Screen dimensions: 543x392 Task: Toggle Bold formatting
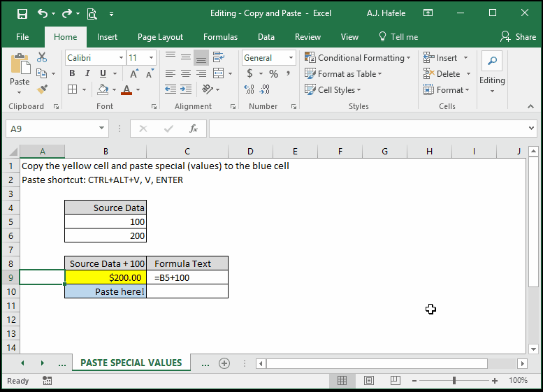click(72, 73)
